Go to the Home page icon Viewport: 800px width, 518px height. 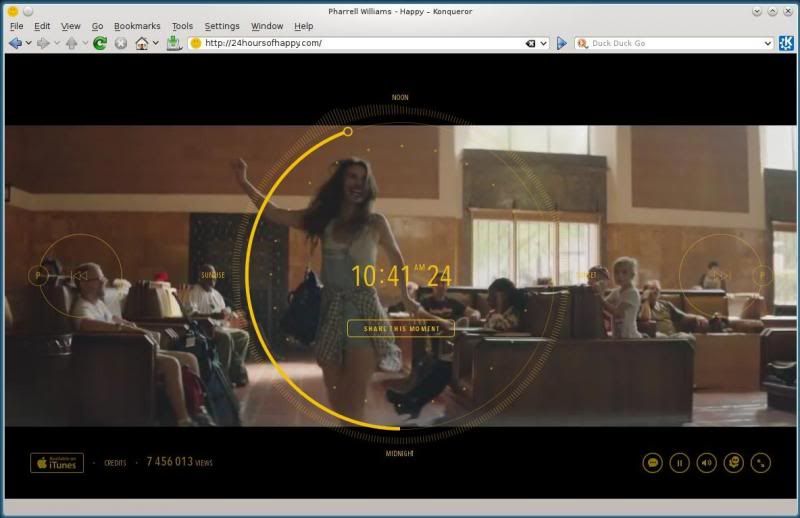click(142, 43)
